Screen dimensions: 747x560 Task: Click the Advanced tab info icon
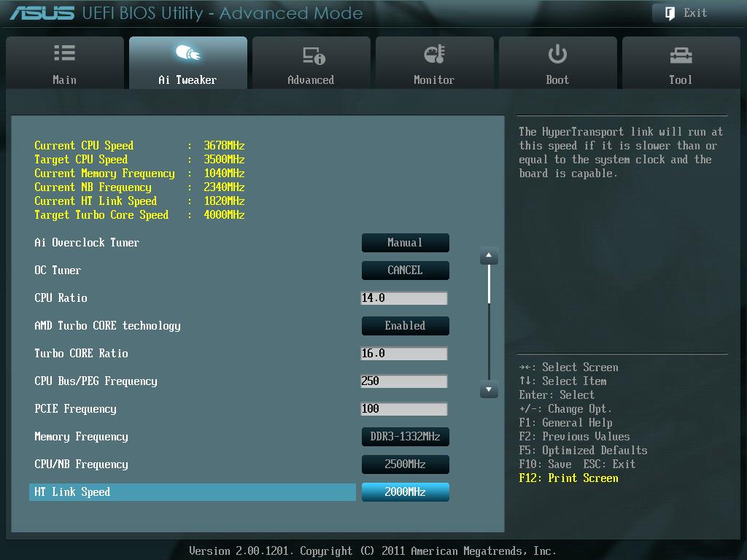pyautogui.click(x=314, y=55)
